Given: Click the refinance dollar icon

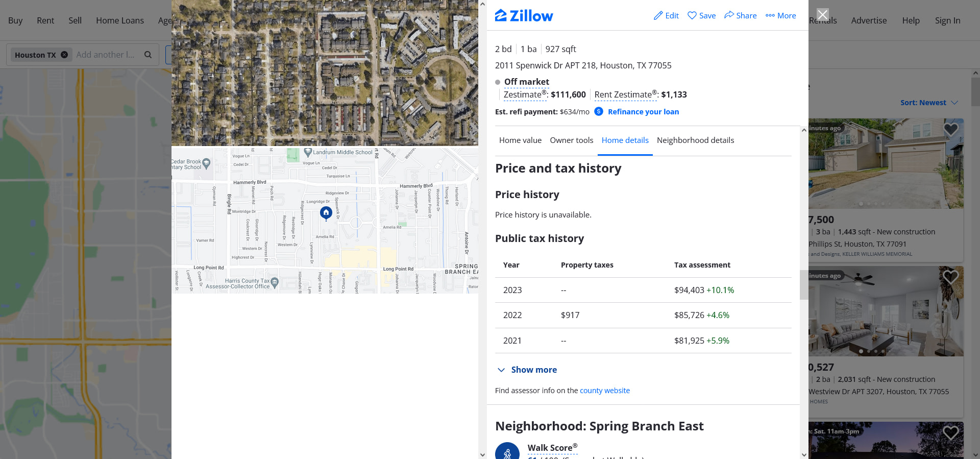Looking at the screenshot, I should click(x=599, y=111).
